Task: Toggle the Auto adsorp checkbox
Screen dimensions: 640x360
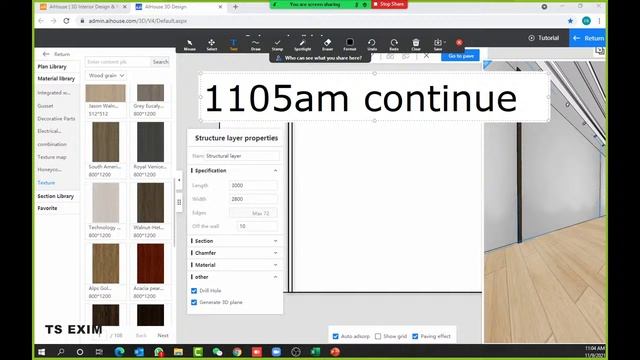Action: [336, 336]
